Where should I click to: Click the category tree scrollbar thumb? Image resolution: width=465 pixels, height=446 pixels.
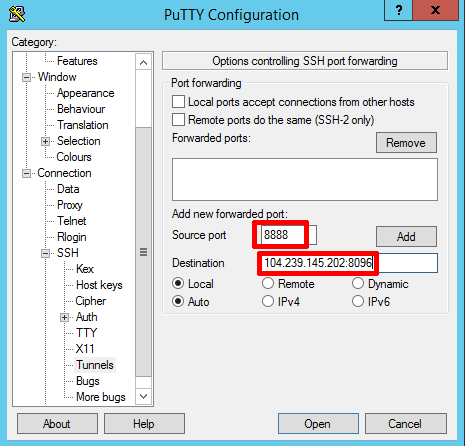144,252
